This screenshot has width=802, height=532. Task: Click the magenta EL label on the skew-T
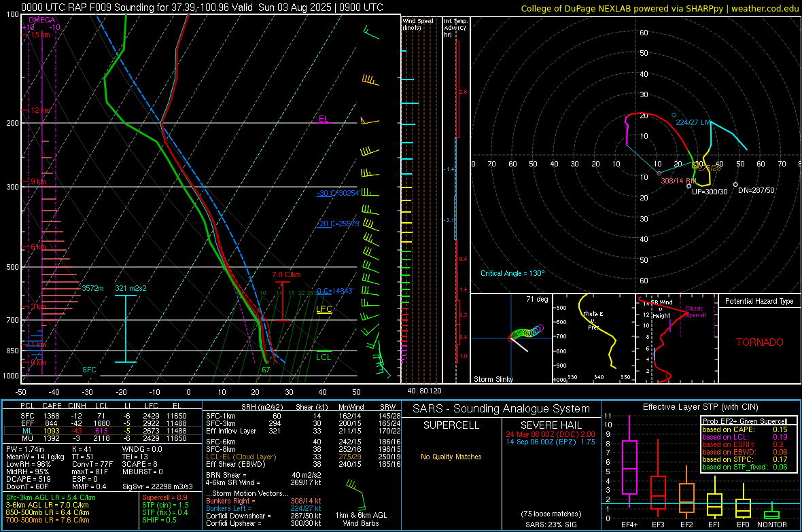click(x=324, y=119)
